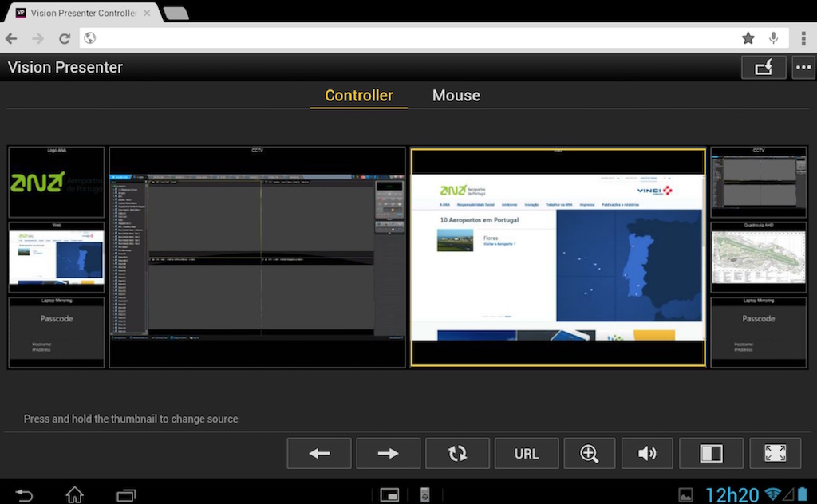This screenshot has width=817, height=504.
Task: Select the Guadrícula AHD map thumbnail
Action: pos(758,258)
